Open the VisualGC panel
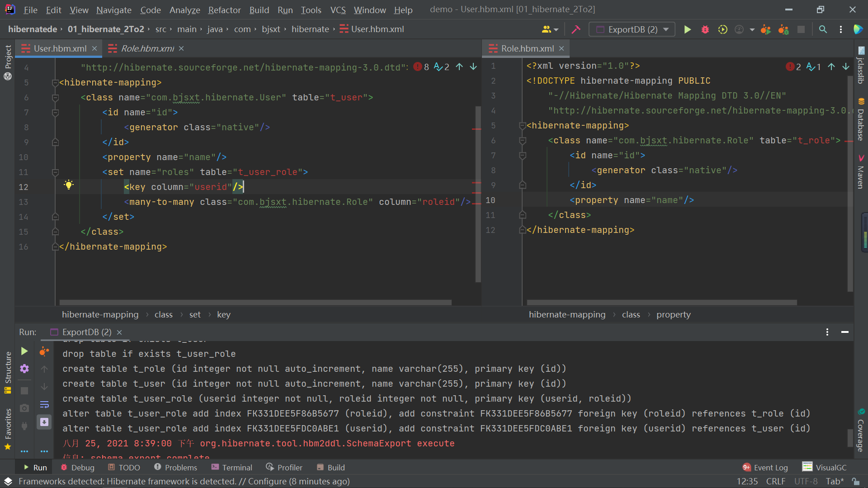Viewport: 868px width, 488px height. (825, 467)
